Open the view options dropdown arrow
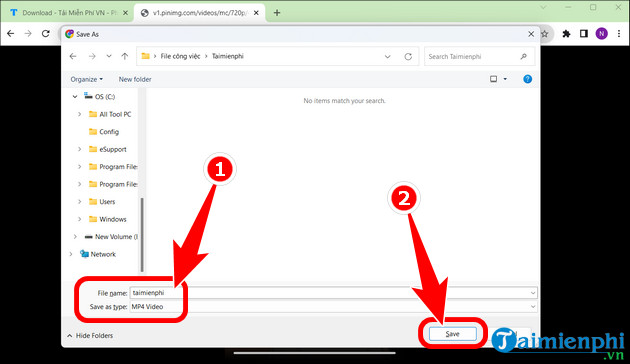 [x=505, y=79]
